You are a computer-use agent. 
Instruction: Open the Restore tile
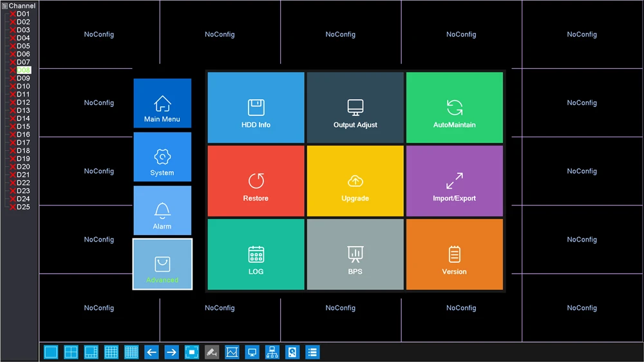click(256, 181)
